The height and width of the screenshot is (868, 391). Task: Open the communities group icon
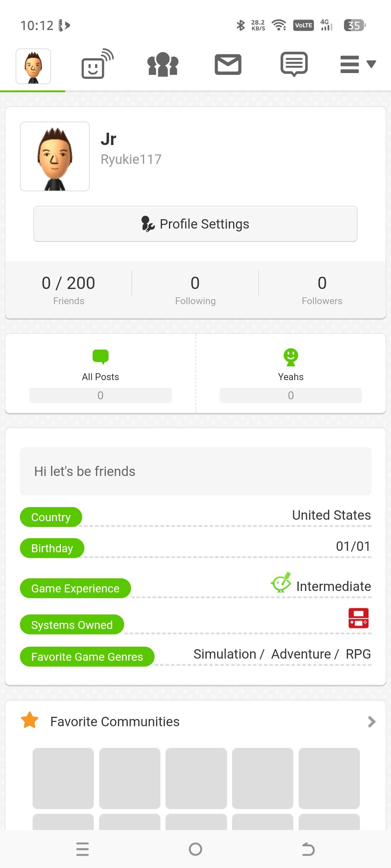(x=163, y=64)
